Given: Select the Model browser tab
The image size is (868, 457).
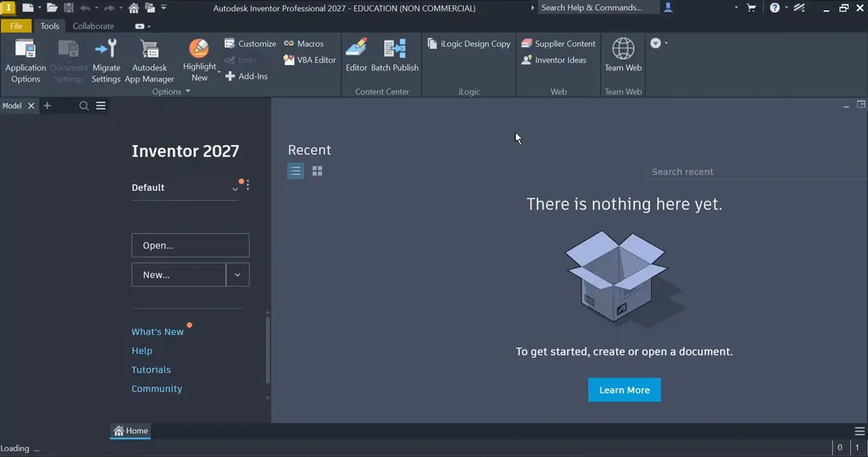Looking at the screenshot, I should pos(12,106).
